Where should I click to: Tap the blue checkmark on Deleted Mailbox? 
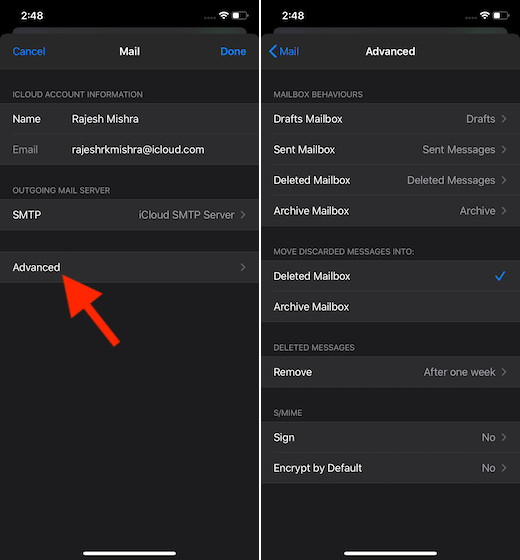click(x=500, y=276)
